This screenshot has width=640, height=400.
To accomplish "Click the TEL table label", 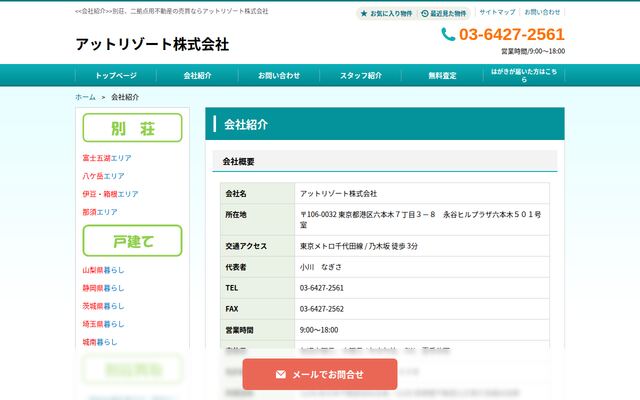I will tap(231, 288).
